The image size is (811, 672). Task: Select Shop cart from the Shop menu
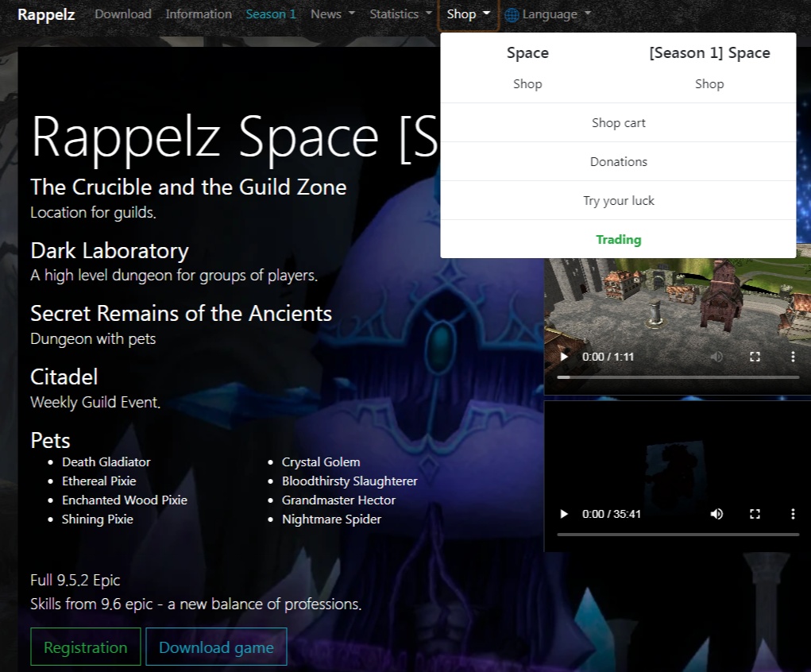618,123
